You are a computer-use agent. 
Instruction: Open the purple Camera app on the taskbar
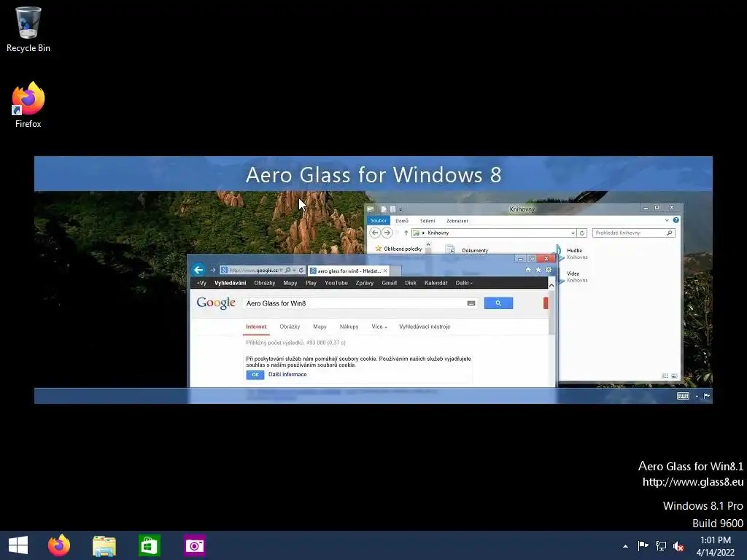194,545
